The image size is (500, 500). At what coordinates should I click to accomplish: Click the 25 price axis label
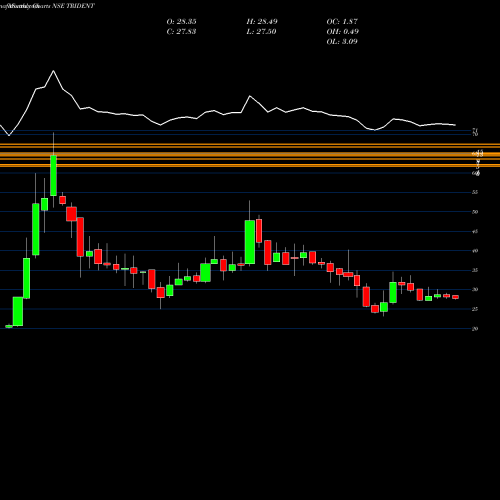475,309
